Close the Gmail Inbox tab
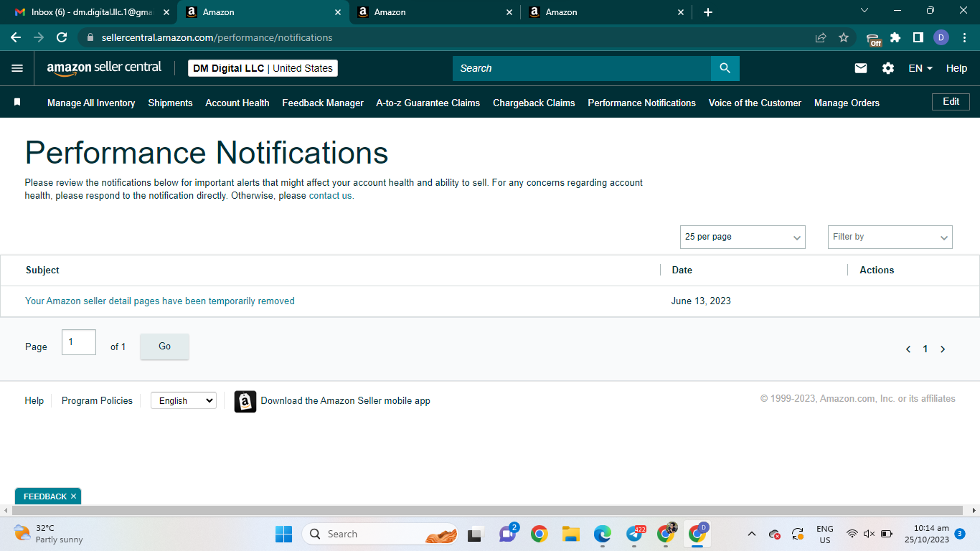 [166, 12]
